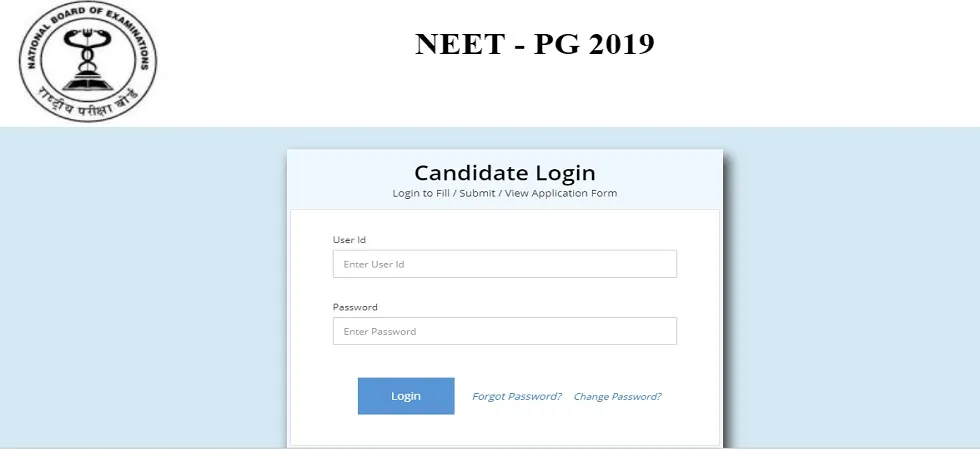Viewport: 980px width, 450px height.
Task: Click the Candidate Login heading
Action: [504, 172]
